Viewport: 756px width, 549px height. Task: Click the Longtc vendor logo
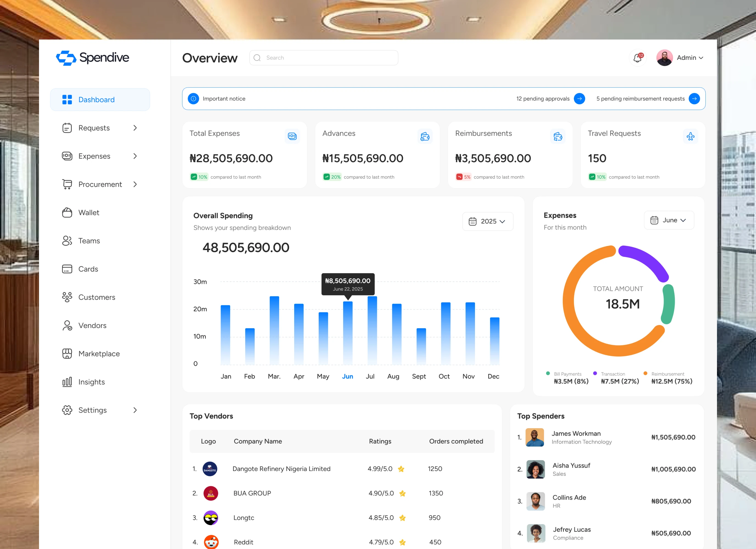pyautogui.click(x=211, y=518)
